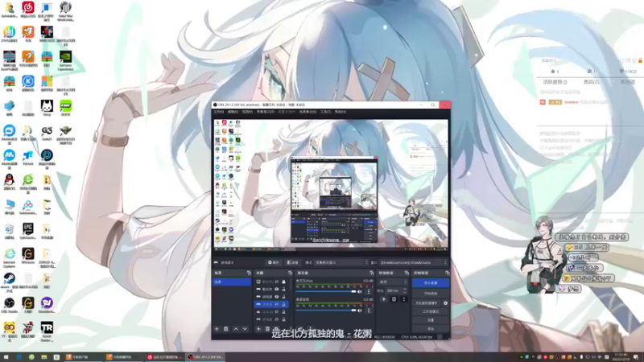Open source 属性 properties button

click(x=274, y=262)
